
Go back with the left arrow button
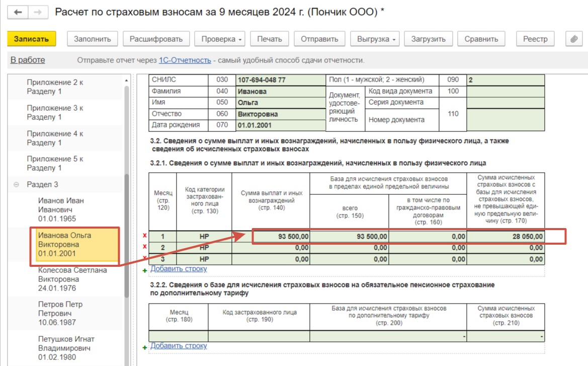pos(18,13)
